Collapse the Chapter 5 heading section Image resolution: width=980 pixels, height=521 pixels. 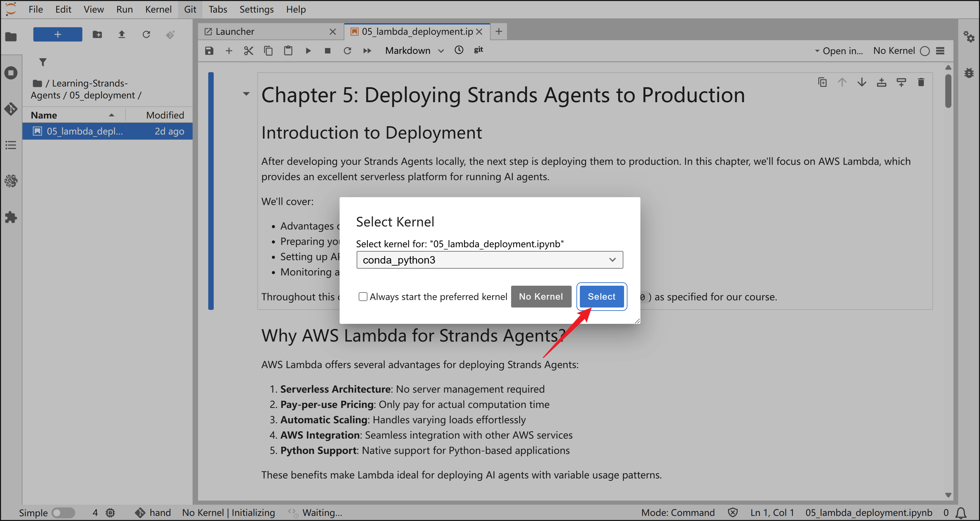[x=246, y=94]
